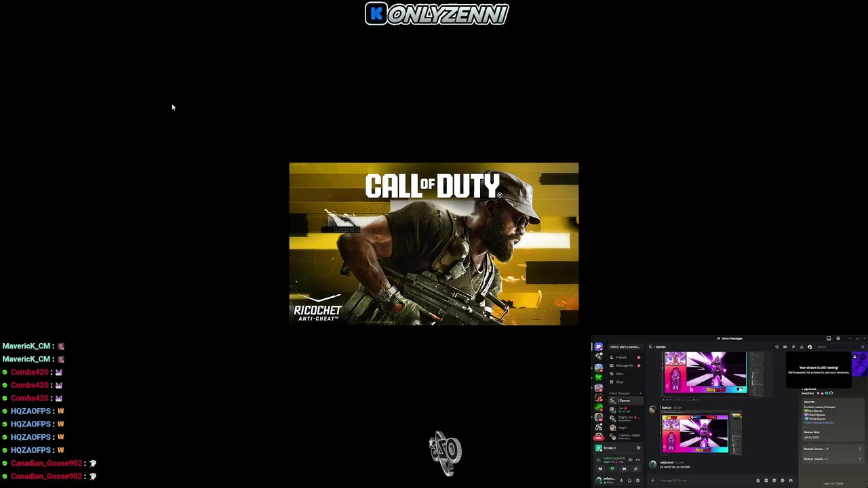Open Nitro in Discord sidebar
Image resolution: width=868 pixels, height=488 pixels.
[x=626, y=373]
